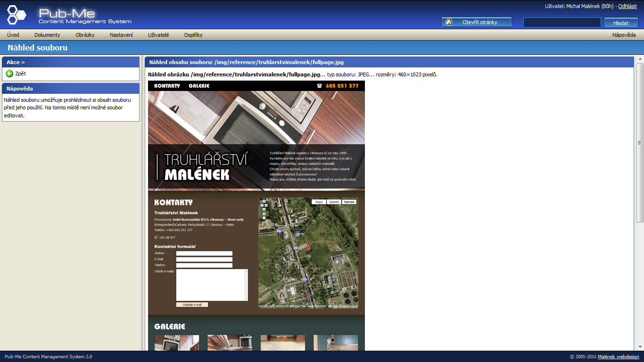Click the scroll-up arrow of the preview scrollbar

click(640, 59)
